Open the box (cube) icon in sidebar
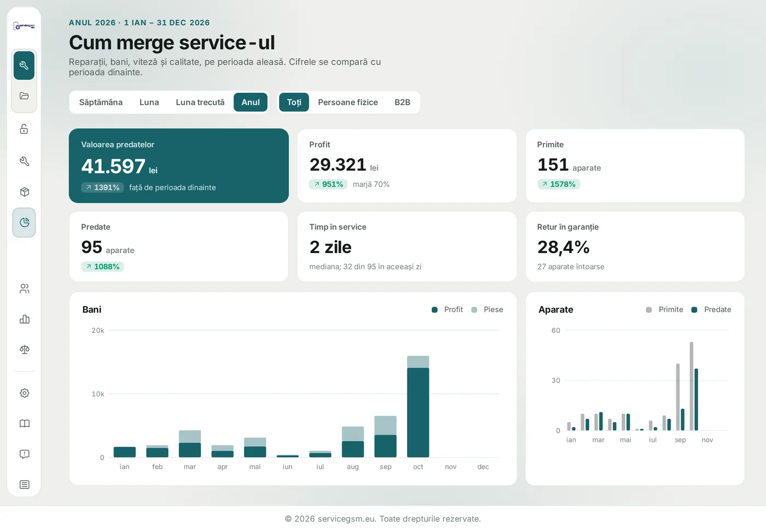The width and height of the screenshot is (766, 532). tap(24, 192)
